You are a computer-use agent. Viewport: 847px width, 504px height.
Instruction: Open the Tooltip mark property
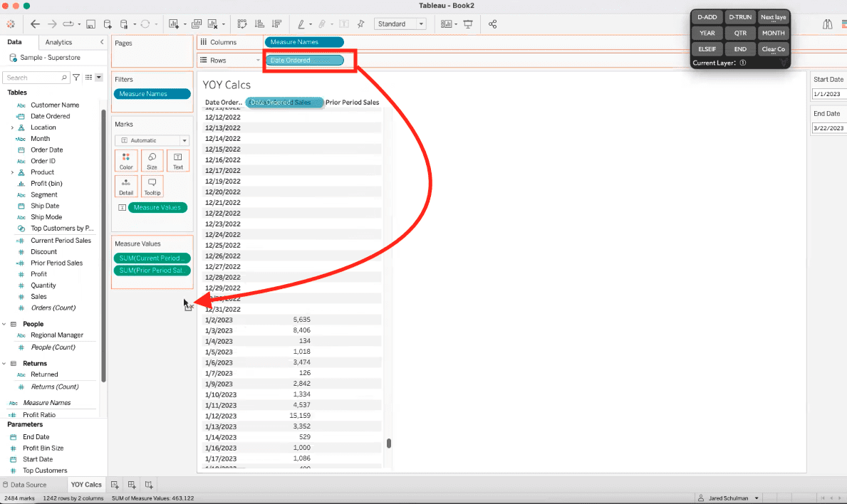pos(152,187)
